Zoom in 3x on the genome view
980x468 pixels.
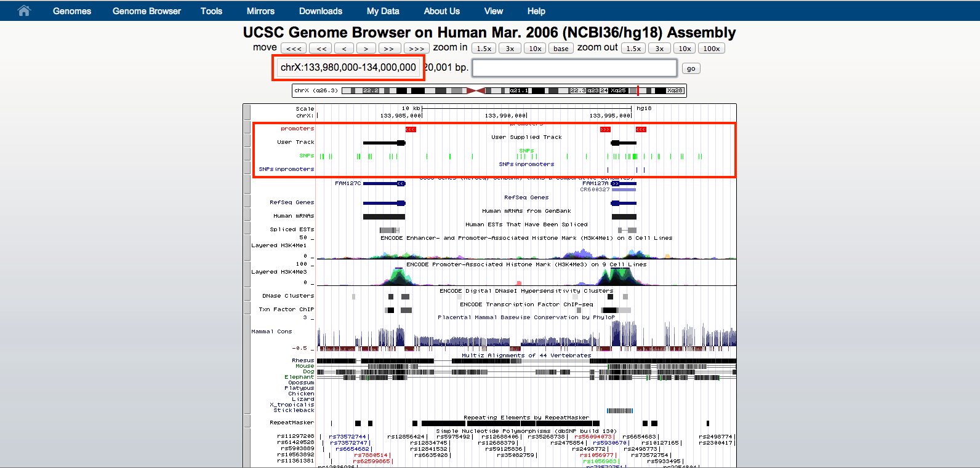click(510, 49)
